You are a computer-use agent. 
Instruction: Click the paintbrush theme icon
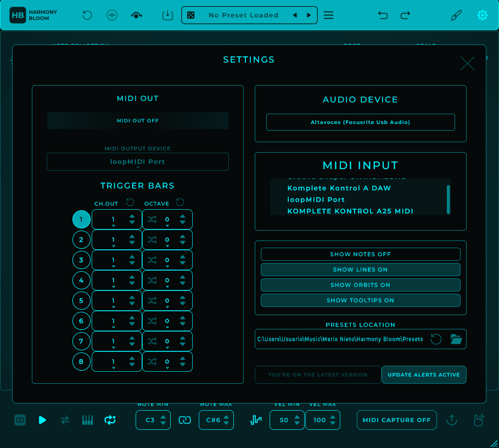[456, 15]
